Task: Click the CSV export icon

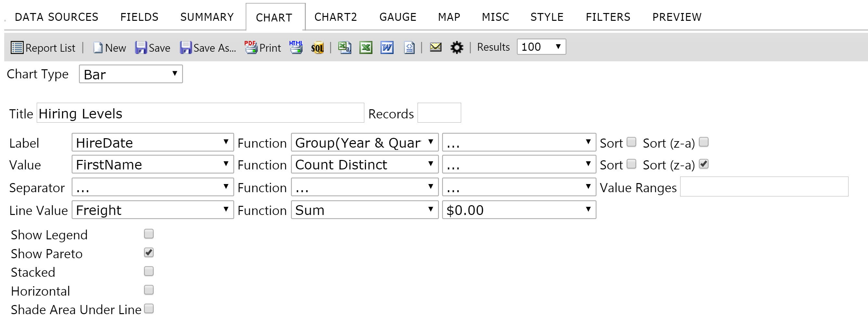Action: click(x=344, y=47)
